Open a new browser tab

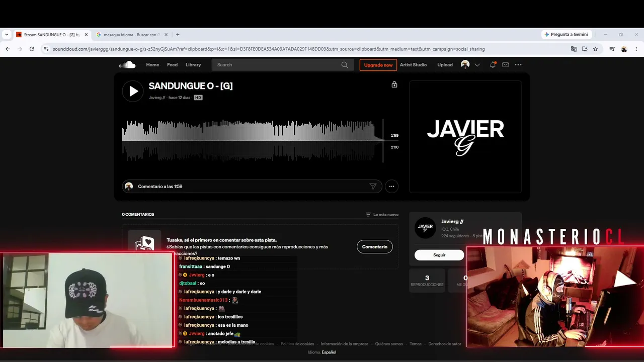[x=178, y=35]
